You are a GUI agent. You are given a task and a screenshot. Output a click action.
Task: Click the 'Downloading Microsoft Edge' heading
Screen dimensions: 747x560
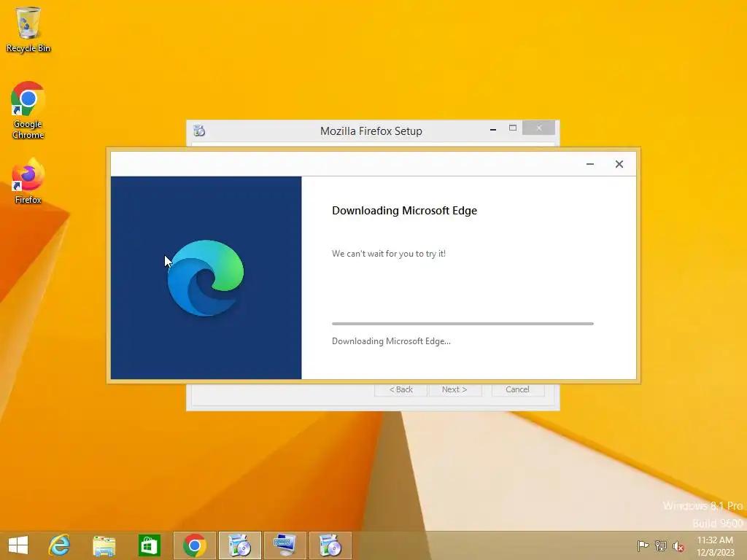coord(404,211)
